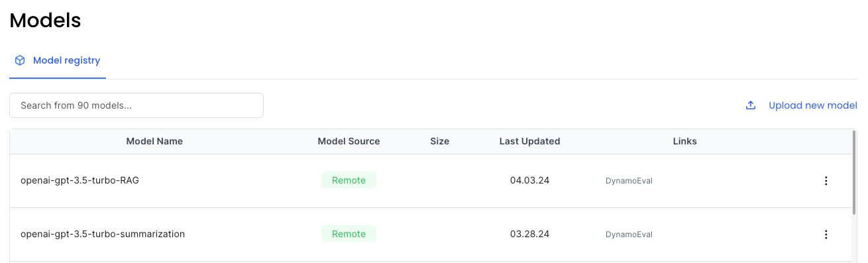Viewport: 868px width, 263px height.
Task: Open three-dot menu for openai-gpt-3.5-turbo-summarization
Action: click(826, 235)
